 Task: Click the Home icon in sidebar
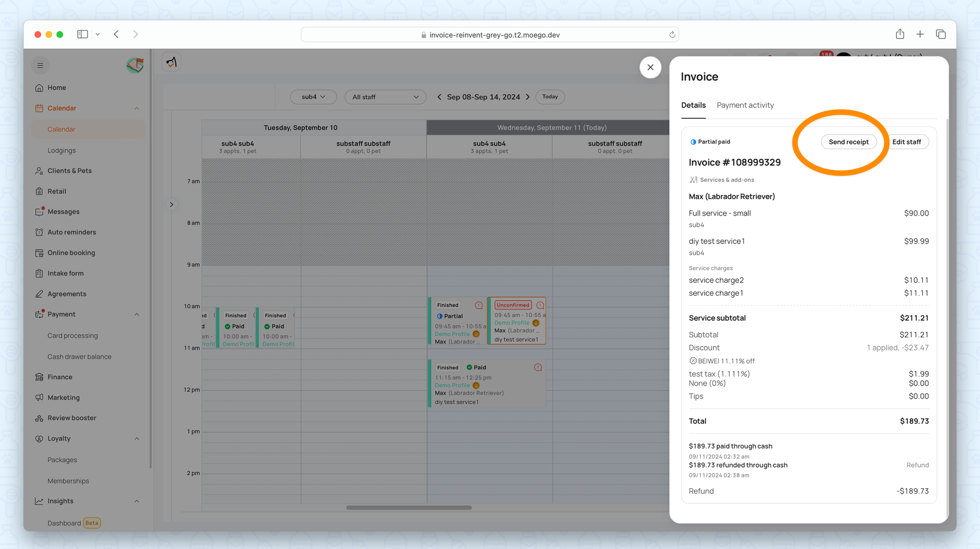click(39, 88)
